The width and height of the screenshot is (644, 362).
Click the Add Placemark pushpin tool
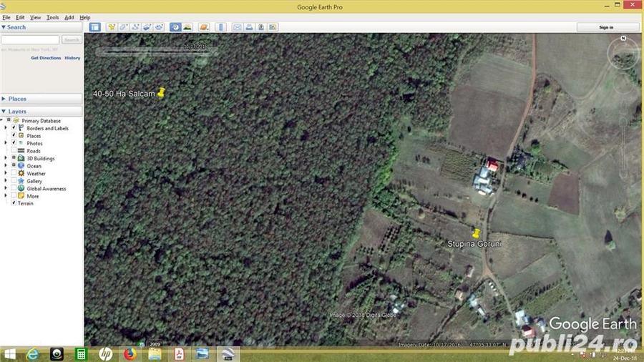click(112, 27)
